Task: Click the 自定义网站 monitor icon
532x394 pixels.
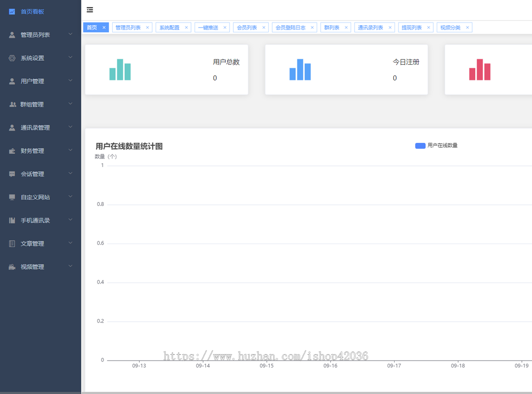Action: pos(12,197)
